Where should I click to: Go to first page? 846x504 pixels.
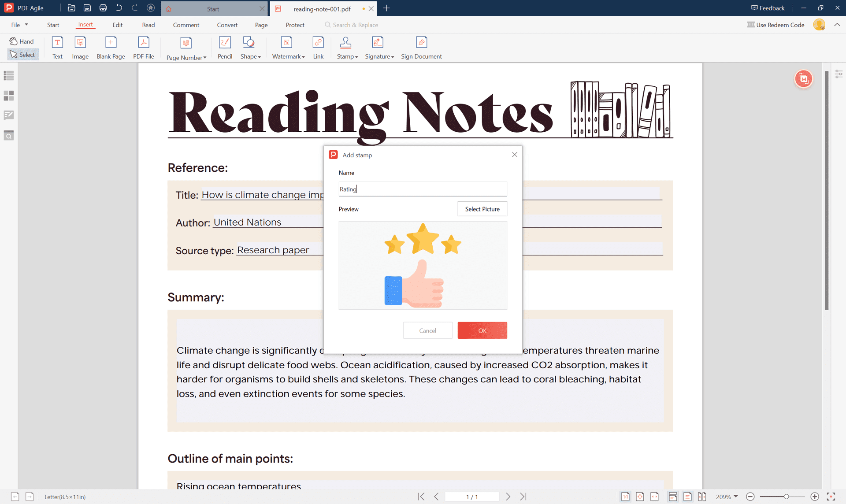[421, 497]
